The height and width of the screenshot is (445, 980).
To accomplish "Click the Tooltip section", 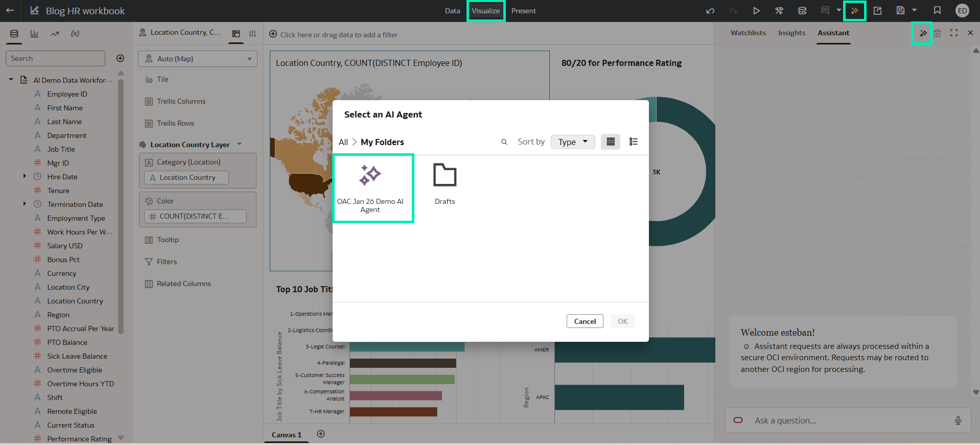I will pos(168,240).
